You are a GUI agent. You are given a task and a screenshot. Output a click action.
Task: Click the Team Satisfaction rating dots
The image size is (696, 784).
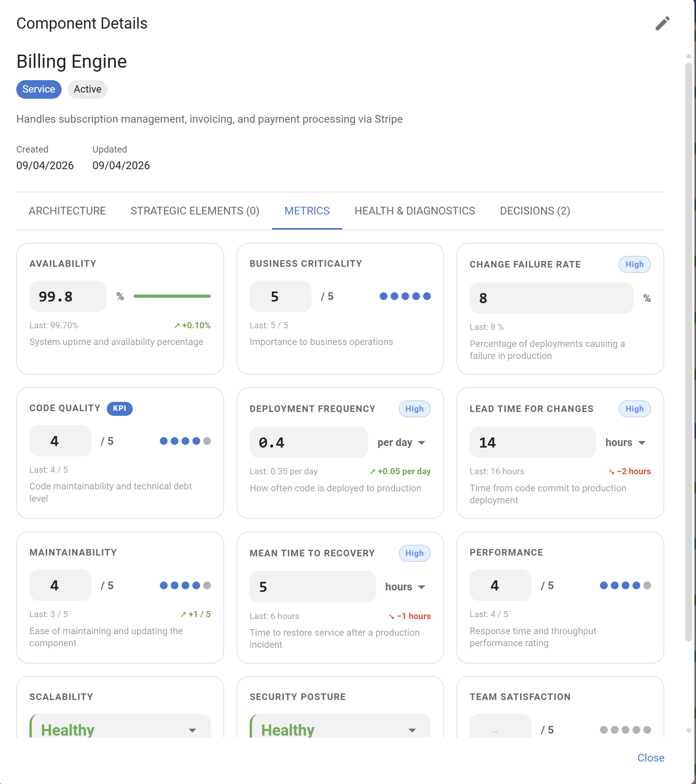coord(625,729)
